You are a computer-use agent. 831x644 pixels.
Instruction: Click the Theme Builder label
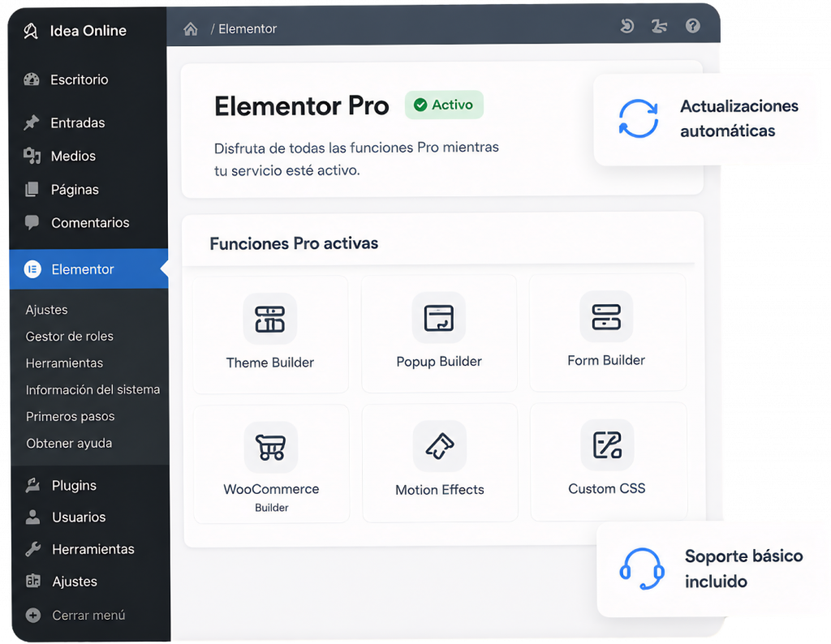[x=269, y=363]
